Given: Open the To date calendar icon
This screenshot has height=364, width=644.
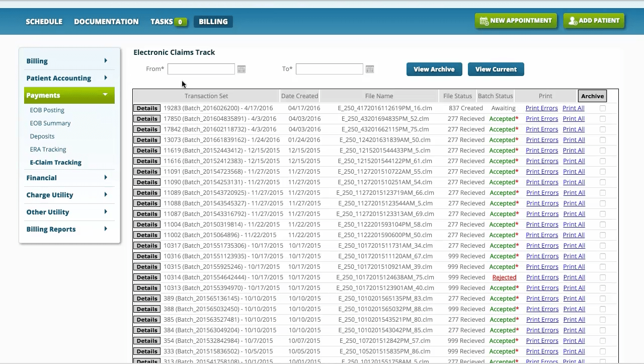Looking at the screenshot, I should 370,69.
